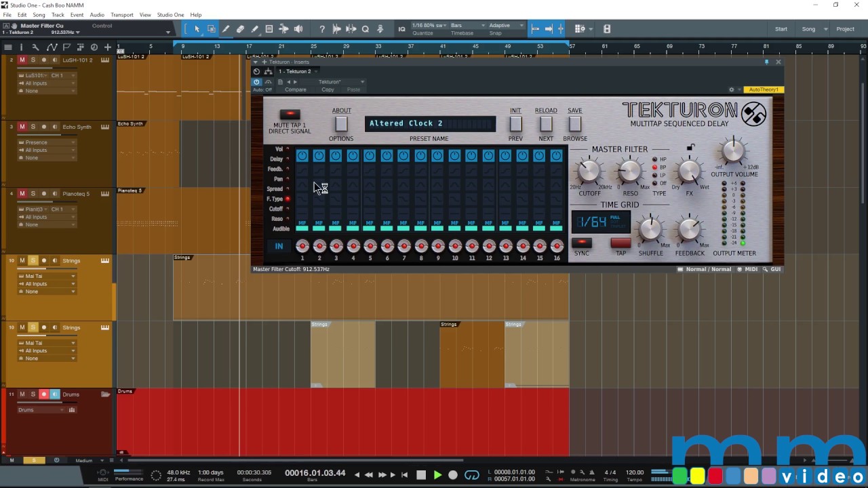The image size is (868, 488).
Task: Adjust the CUTOFF knob
Action: pyautogui.click(x=589, y=171)
